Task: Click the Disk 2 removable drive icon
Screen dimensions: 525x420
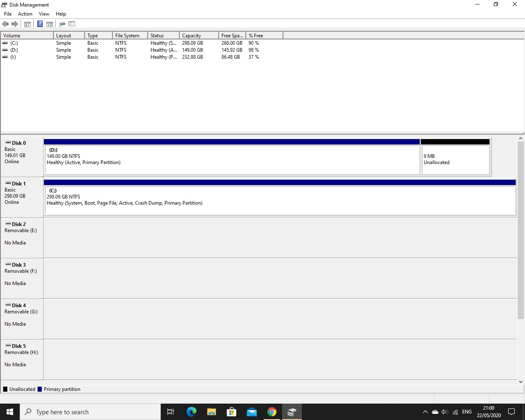Action: (8, 224)
